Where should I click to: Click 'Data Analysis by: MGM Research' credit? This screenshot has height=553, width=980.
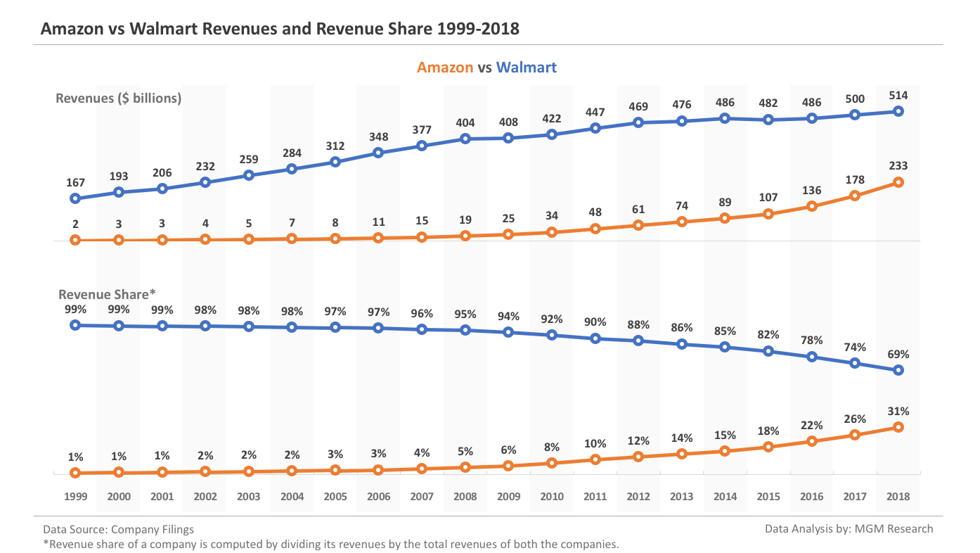tap(849, 528)
